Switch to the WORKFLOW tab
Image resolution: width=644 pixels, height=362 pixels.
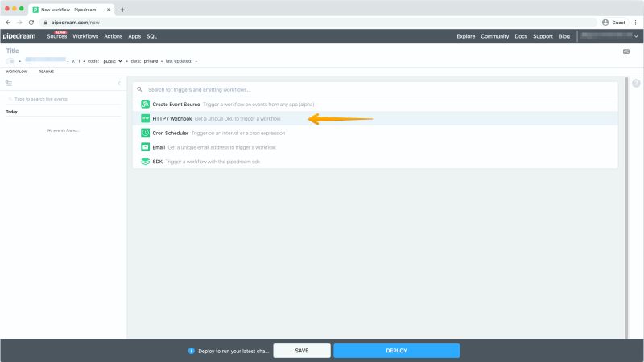(16, 72)
